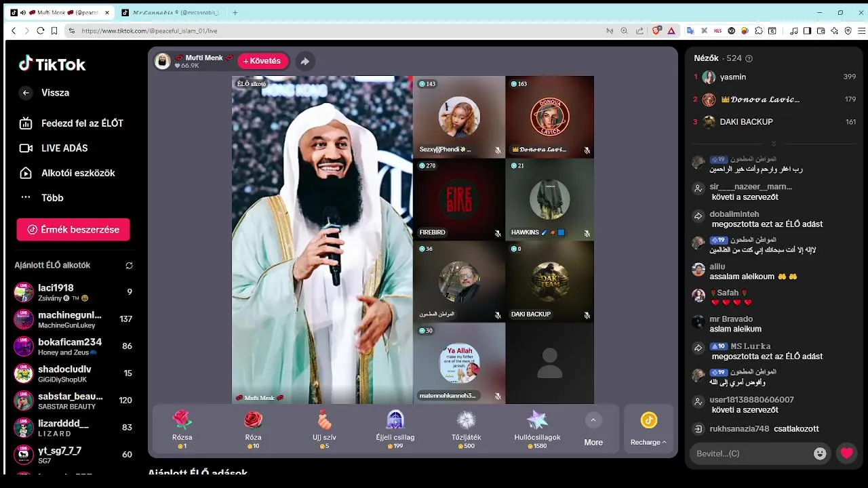Click muted mic icon on HAWKINS tile
Image resolution: width=868 pixels, height=488 pixels.
tap(587, 233)
